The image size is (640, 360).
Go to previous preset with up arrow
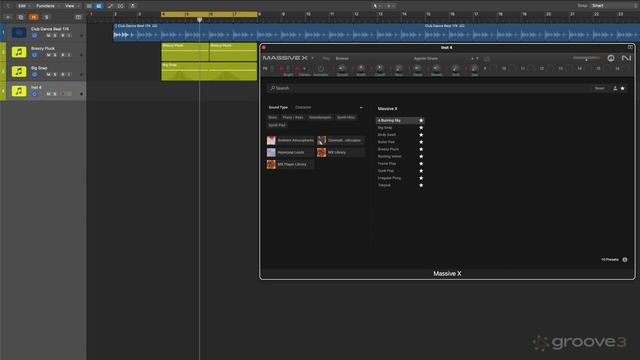coord(472,58)
